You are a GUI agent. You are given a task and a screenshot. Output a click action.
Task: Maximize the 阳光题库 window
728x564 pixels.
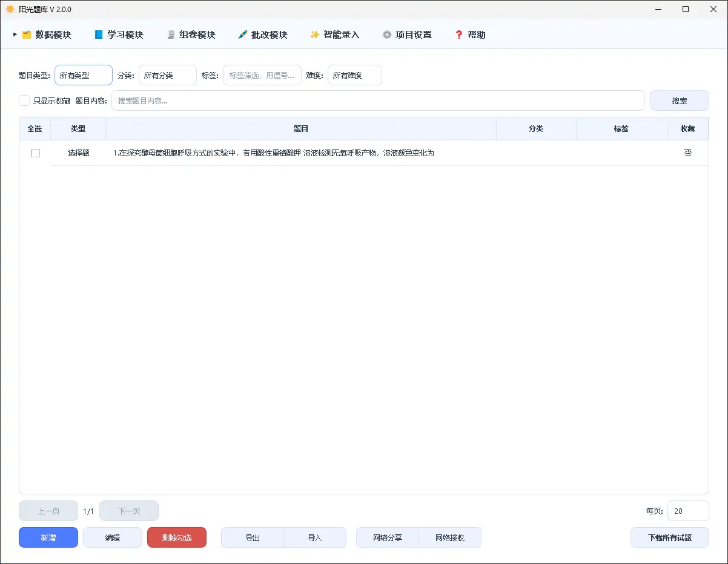[685, 9]
